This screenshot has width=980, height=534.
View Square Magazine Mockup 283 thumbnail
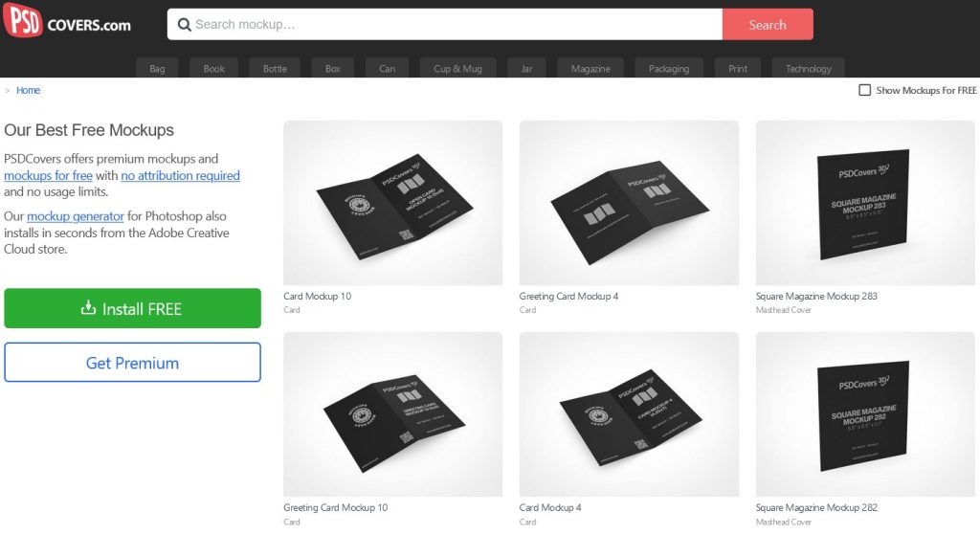865,203
